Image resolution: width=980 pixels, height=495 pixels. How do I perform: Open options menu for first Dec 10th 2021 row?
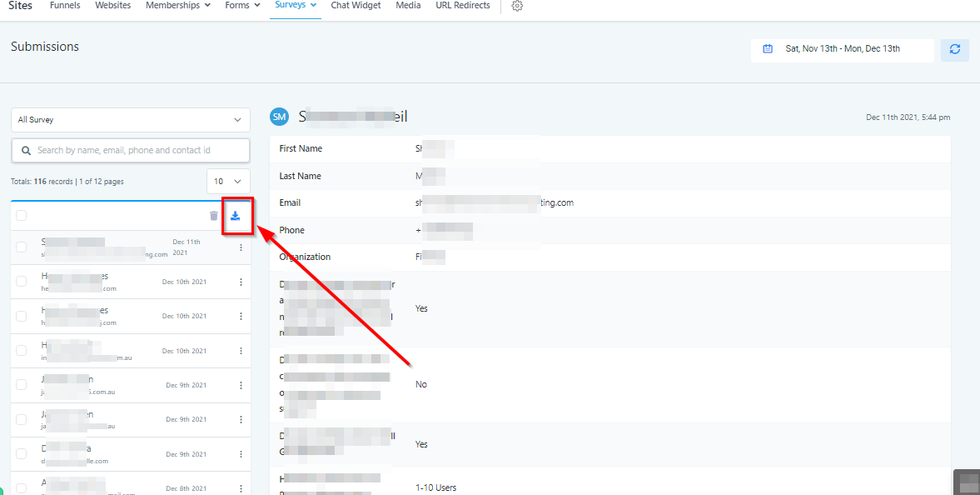click(241, 282)
